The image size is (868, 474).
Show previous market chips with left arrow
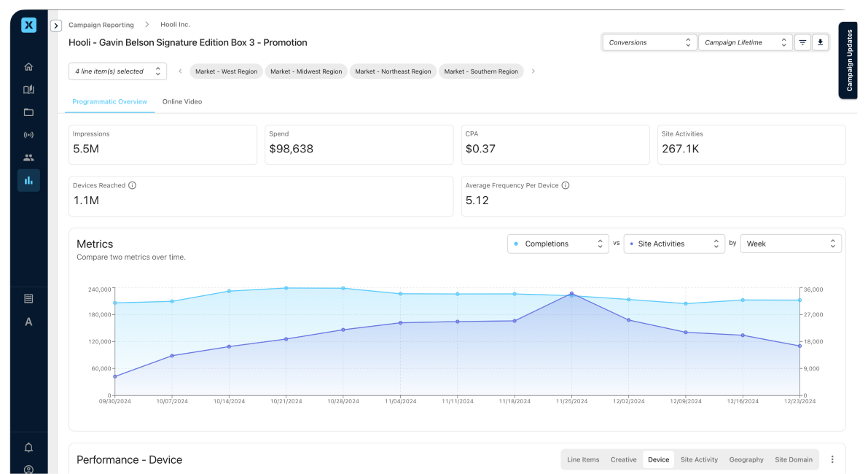[x=180, y=71]
